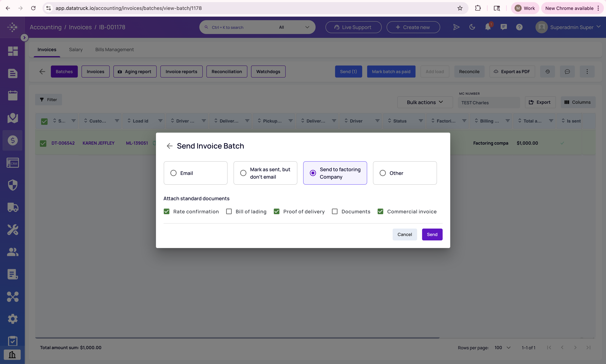The height and width of the screenshot is (364, 606).
Task: Open the batch history clock icon
Action: pos(548,71)
